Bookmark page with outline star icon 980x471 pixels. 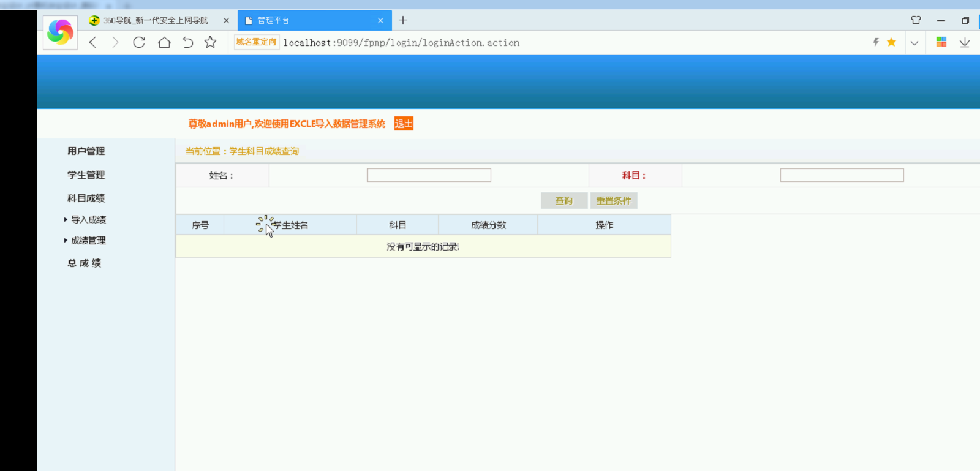tap(210, 42)
